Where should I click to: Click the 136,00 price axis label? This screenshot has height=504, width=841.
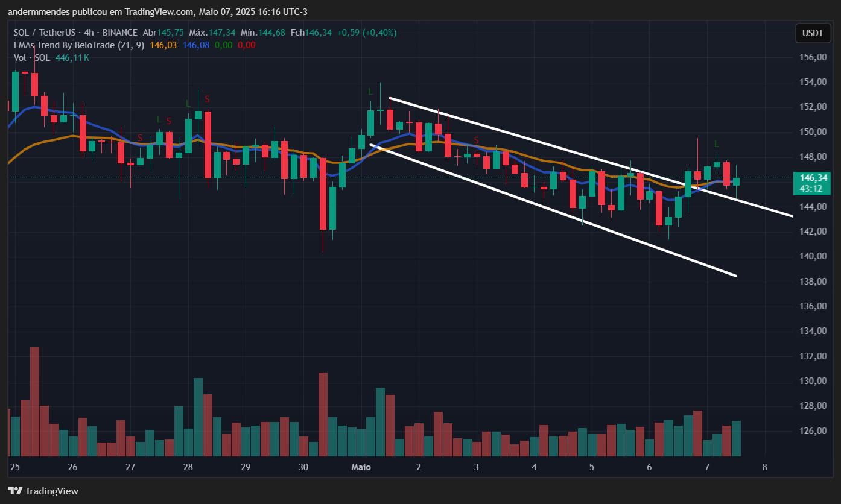click(813, 306)
